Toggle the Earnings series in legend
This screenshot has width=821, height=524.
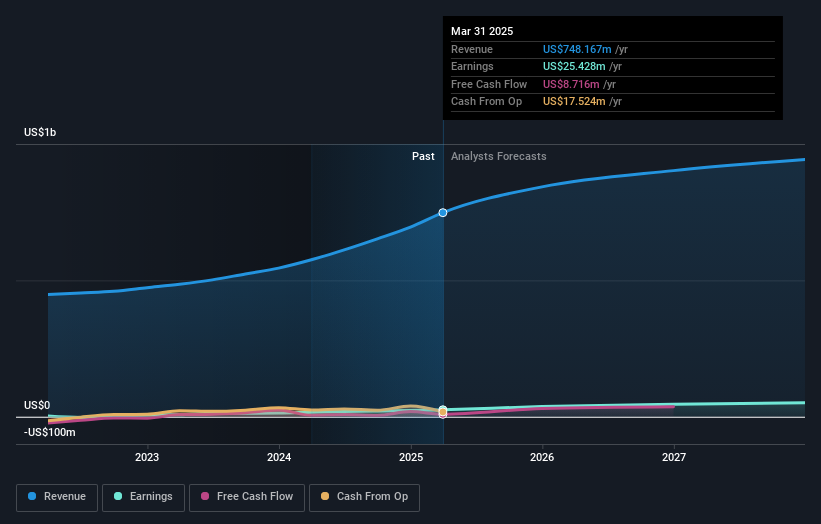pyautogui.click(x=143, y=497)
